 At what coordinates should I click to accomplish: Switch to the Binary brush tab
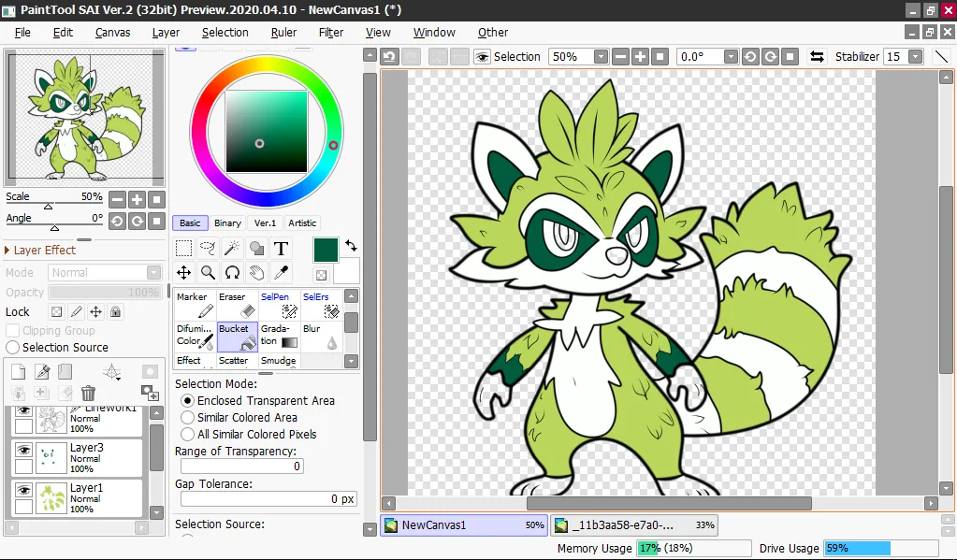pyautogui.click(x=227, y=223)
